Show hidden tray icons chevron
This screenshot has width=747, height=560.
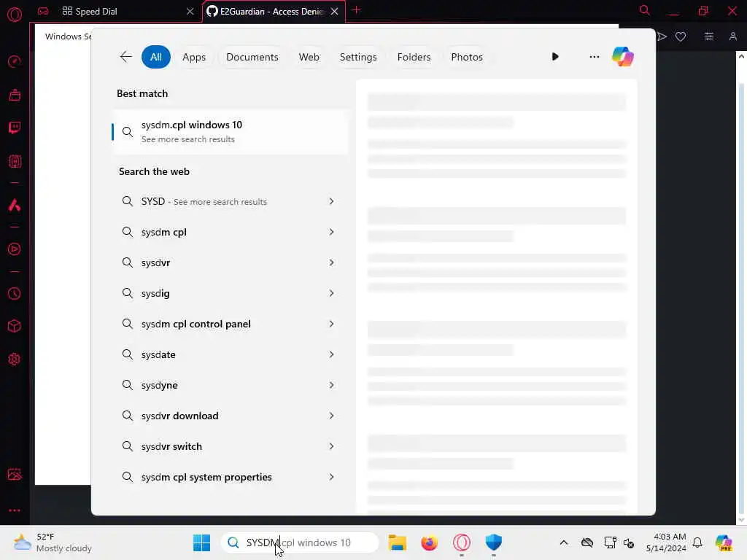pyautogui.click(x=564, y=542)
